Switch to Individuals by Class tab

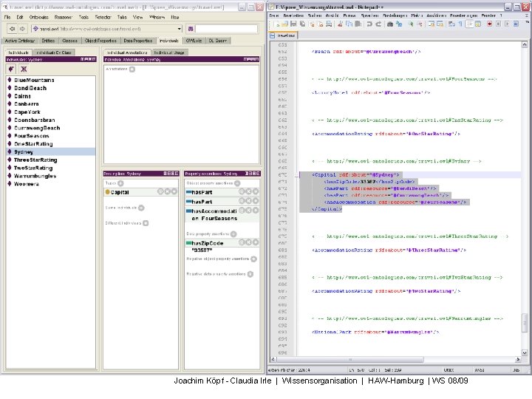54,52
